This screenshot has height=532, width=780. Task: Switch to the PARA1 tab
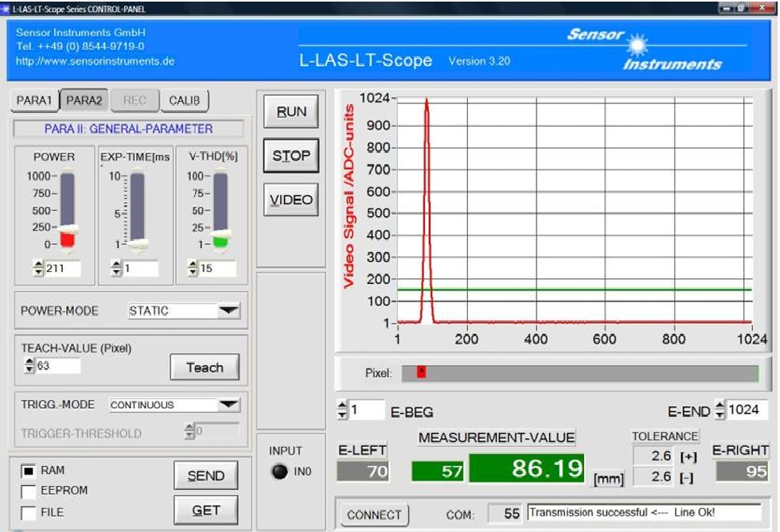pos(33,100)
